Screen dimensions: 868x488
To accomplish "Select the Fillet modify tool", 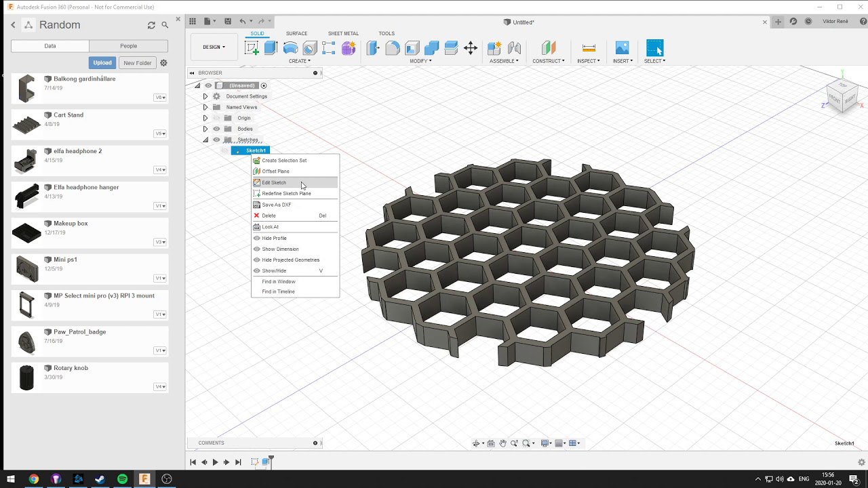I will (393, 47).
